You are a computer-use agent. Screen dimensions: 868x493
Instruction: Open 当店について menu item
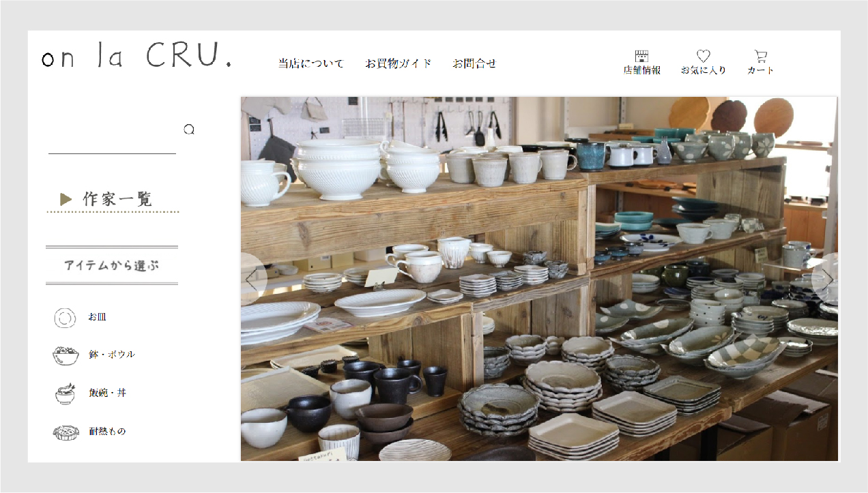311,63
